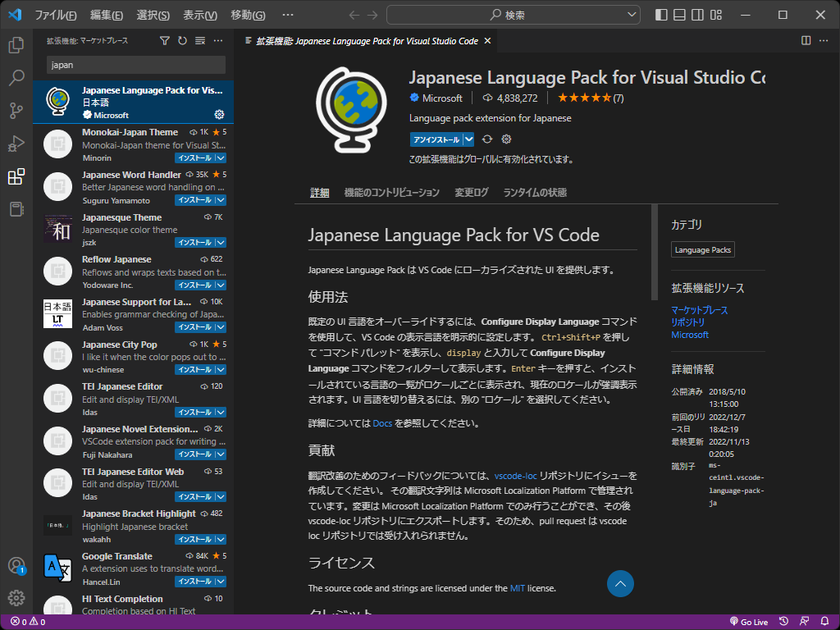Toggle the secondary side bar

pyautogui.click(x=697, y=15)
